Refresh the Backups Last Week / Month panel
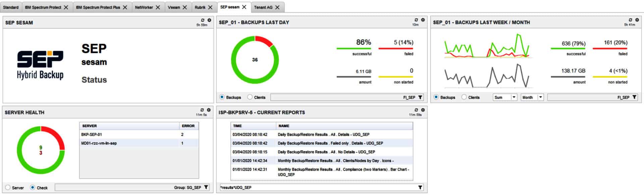 [630, 20]
